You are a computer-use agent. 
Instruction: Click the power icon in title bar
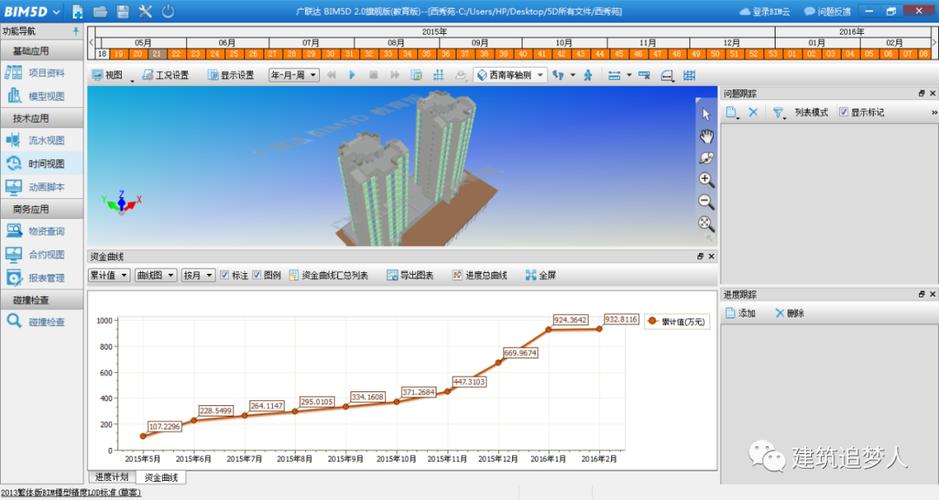pyautogui.click(x=168, y=11)
